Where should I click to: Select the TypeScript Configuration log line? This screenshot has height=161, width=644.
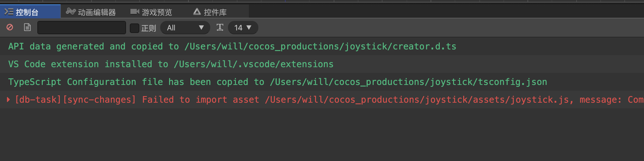click(x=277, y=82)
